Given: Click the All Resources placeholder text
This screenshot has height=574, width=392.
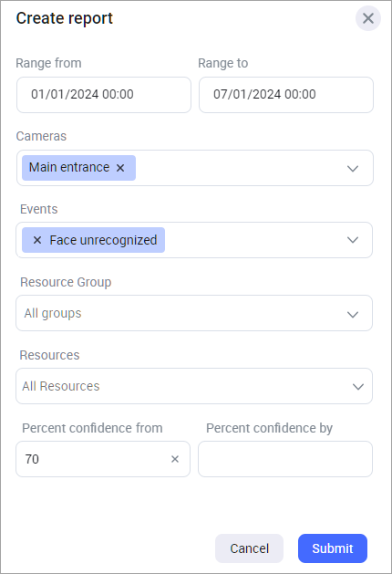Looking at the screenshot, I should click(x=61, y=386).
